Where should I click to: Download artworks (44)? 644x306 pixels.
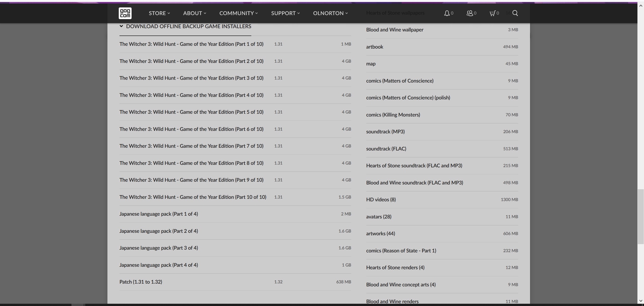[442, 234]
